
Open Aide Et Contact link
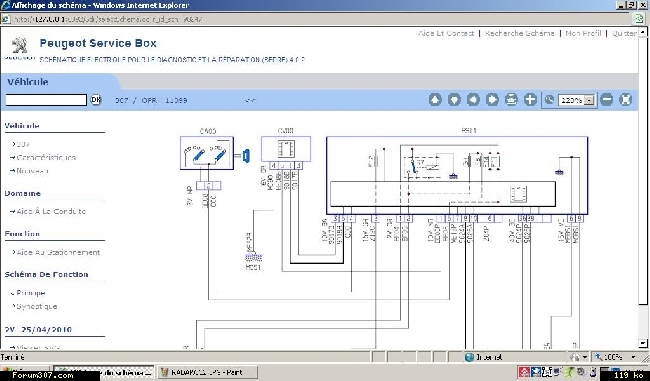pyautogui.click(x=446, y=33)
